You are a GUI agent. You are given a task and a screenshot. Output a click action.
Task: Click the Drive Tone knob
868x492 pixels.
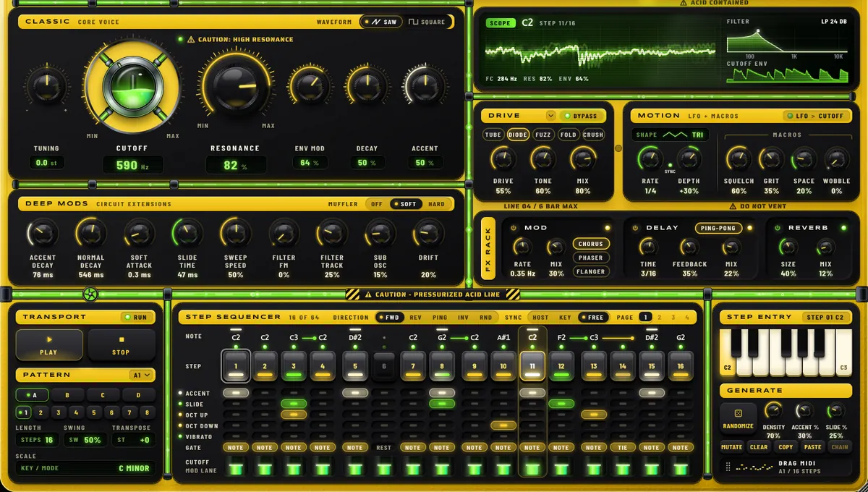(542, 158)
